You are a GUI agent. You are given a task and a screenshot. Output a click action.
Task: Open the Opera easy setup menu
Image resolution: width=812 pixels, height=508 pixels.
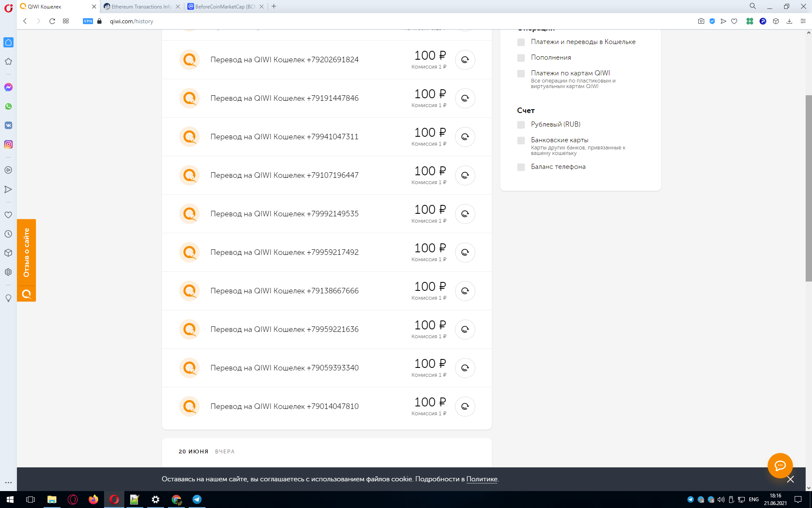[803, 21]
